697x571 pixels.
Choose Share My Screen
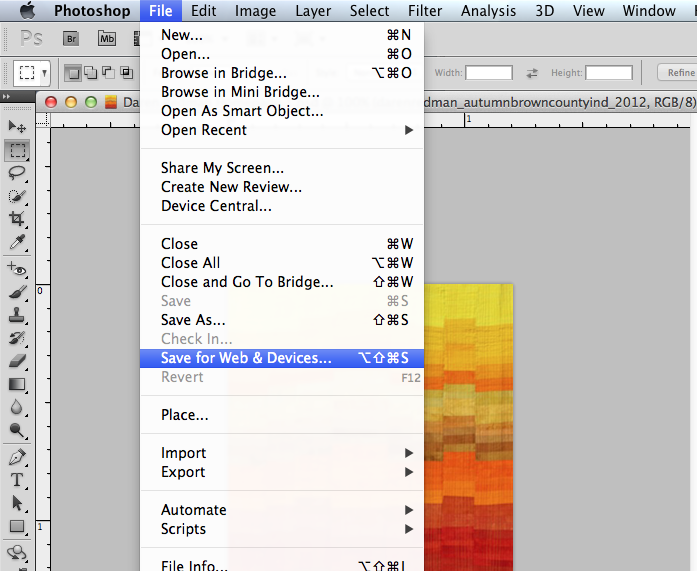point(282,168)
